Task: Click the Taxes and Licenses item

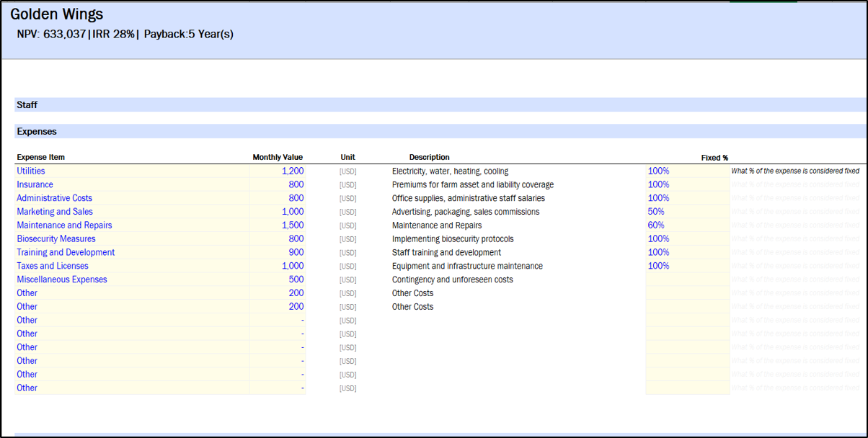Action: (x=52, y=266)
